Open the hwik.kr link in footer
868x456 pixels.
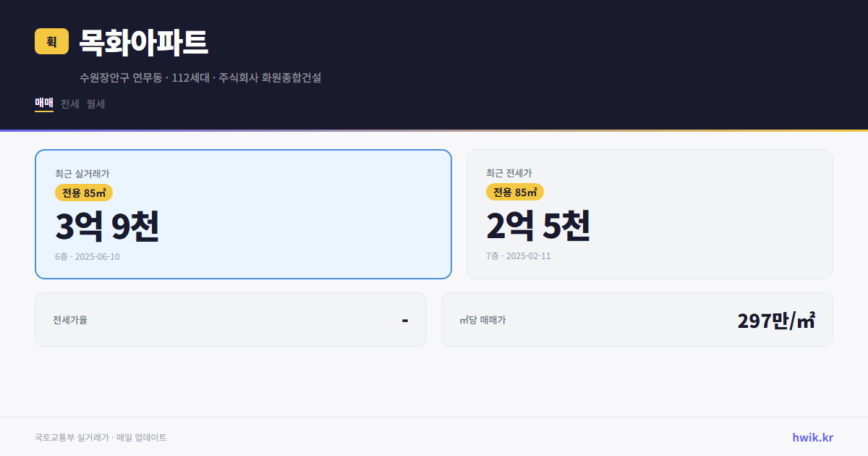tap(812, 436)
